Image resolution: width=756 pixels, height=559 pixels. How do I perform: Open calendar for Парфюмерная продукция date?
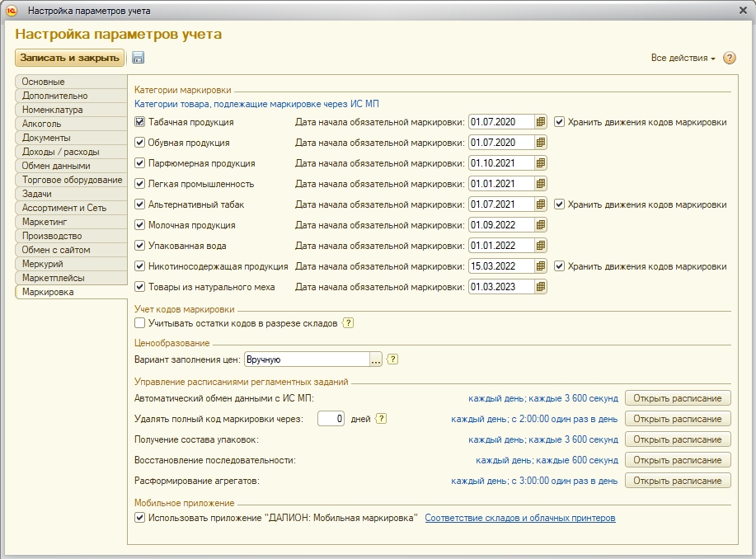(x=541, y=163)
